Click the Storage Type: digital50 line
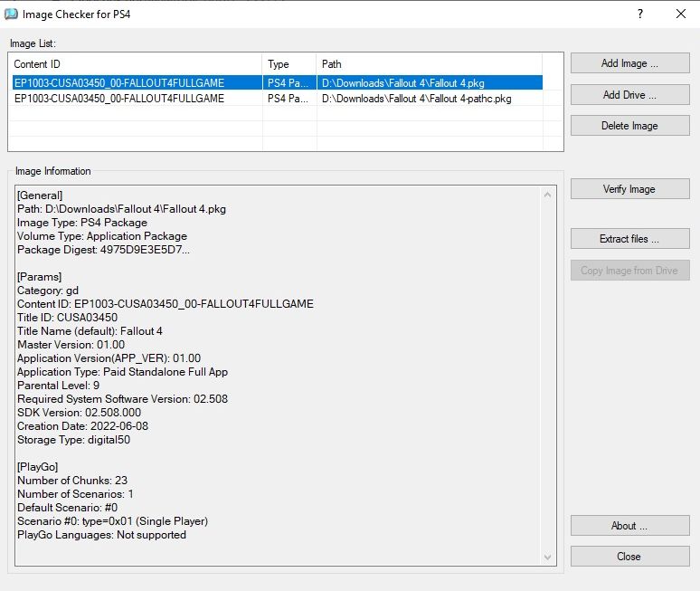 click(73, 440)
